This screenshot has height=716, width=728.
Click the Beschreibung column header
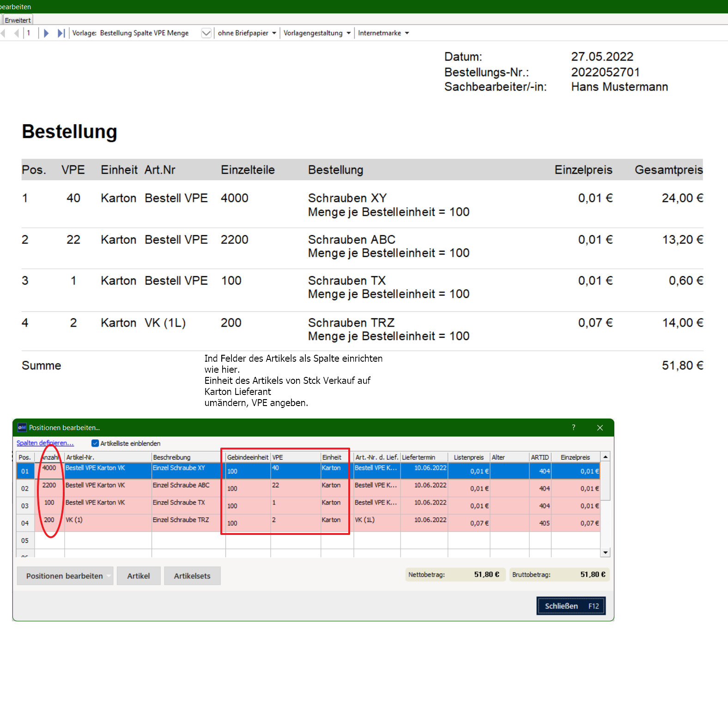188,457
